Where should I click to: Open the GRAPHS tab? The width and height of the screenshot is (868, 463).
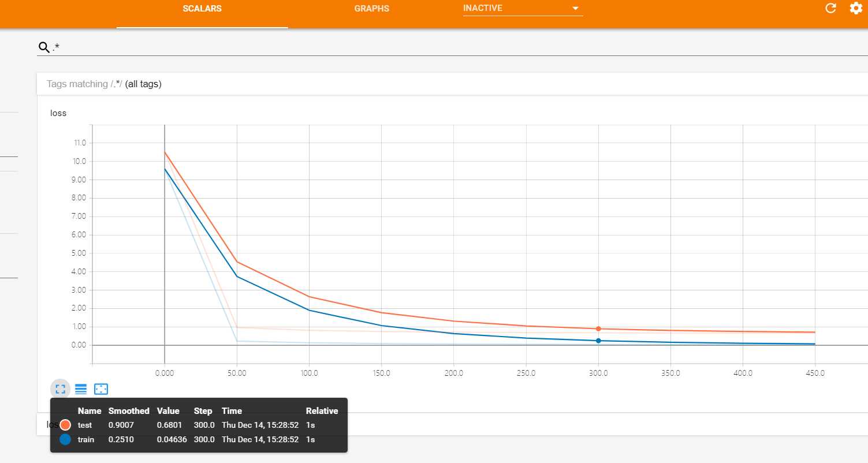[372, 9]
